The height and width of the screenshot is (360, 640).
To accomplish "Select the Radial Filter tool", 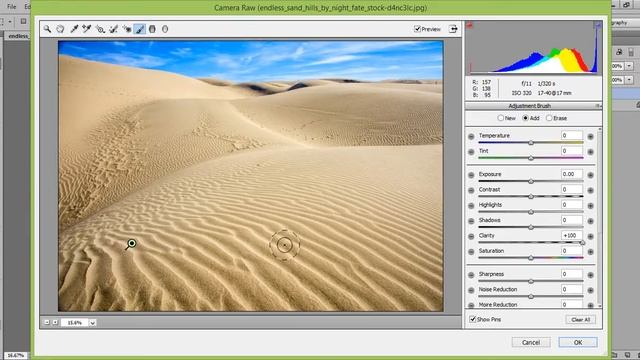I will 165,29.
